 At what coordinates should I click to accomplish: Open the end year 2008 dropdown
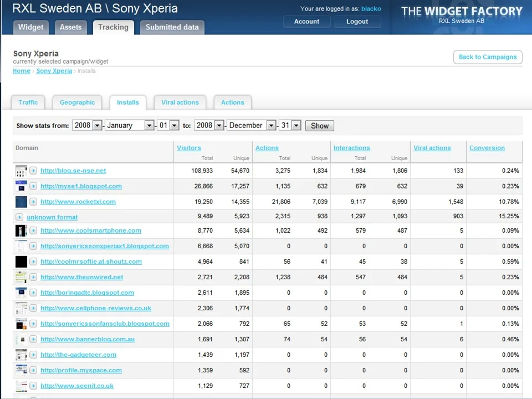pyautogui.click(x=209, y=126)
